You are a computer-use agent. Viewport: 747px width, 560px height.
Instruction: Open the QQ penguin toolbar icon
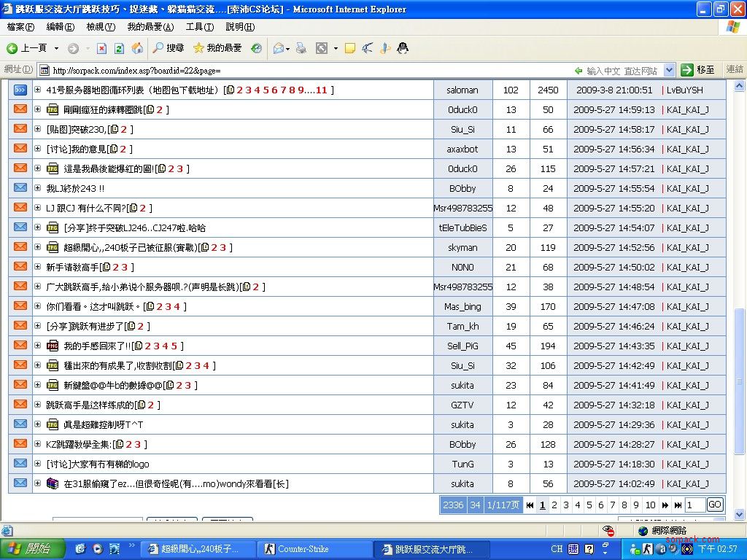pos(402,48)
